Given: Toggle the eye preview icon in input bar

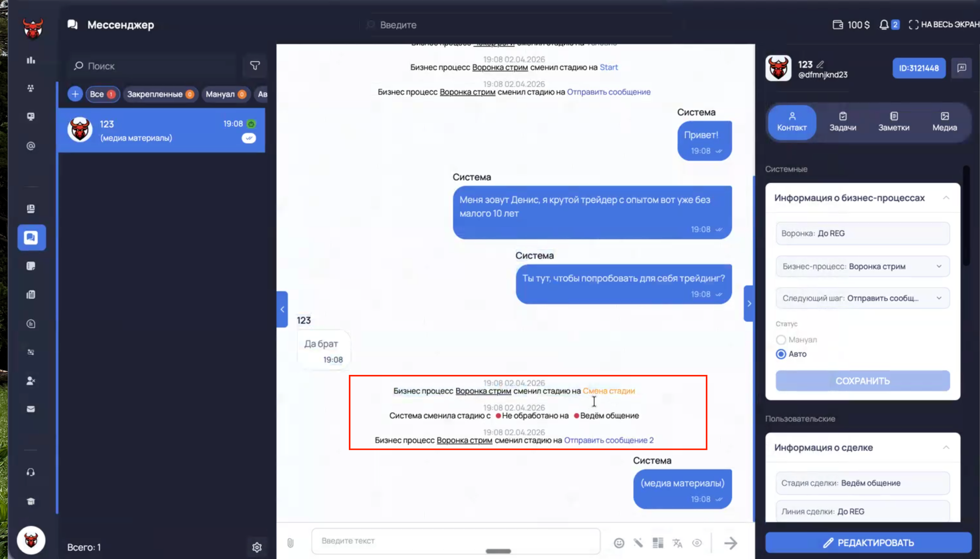Looking at the screenshot, I should (697, 543).
